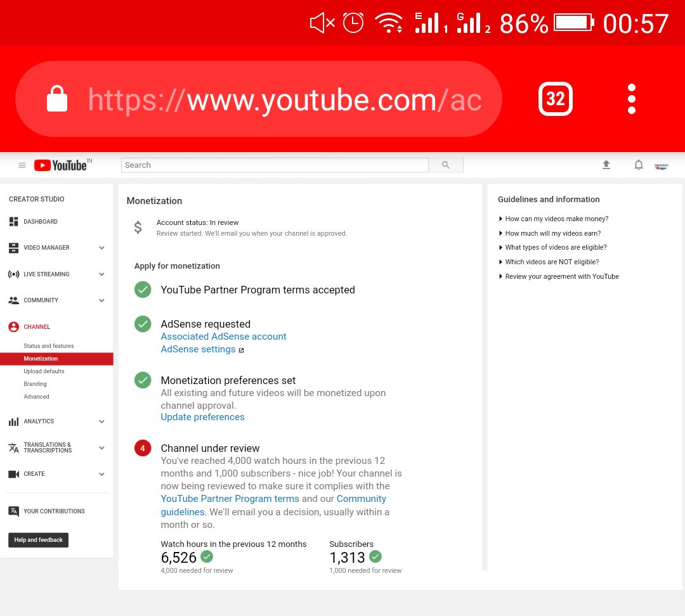
Task: Open the notifications bell
Action: point(638,165)
